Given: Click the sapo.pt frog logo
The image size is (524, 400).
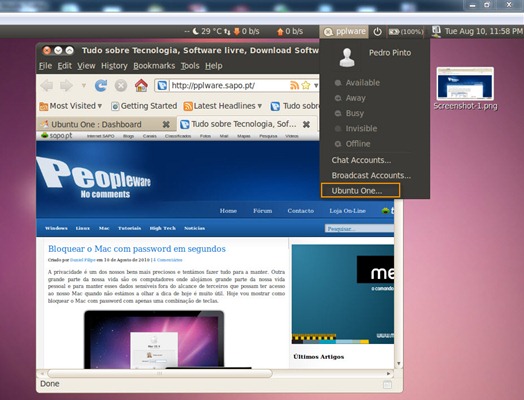Looking at the screenshot, I should tap(44, 136).
